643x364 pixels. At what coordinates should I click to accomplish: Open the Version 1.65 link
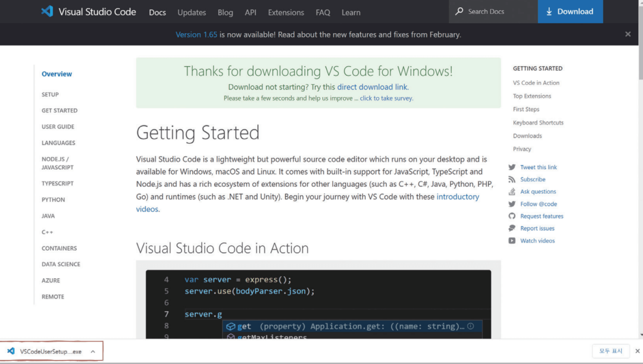click(x=196, y=35)
